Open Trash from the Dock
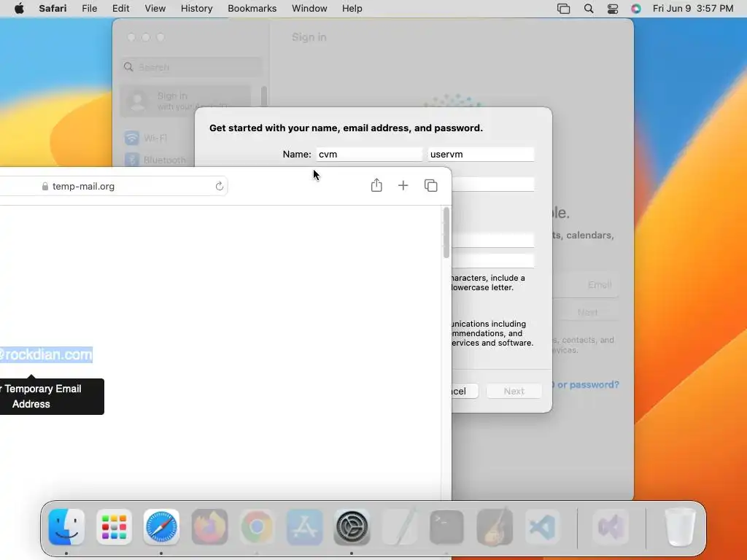The width and height of the screenshot is (747, 560). (x=680, y=526)
